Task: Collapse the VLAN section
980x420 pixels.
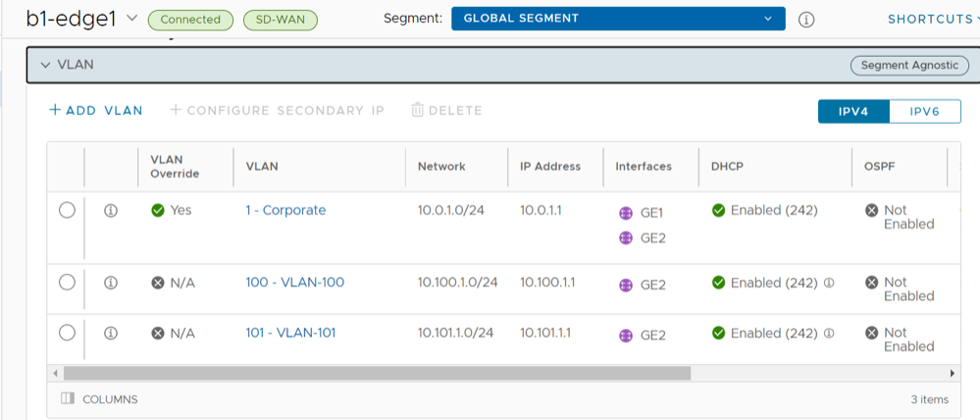Action: point(45,65)
